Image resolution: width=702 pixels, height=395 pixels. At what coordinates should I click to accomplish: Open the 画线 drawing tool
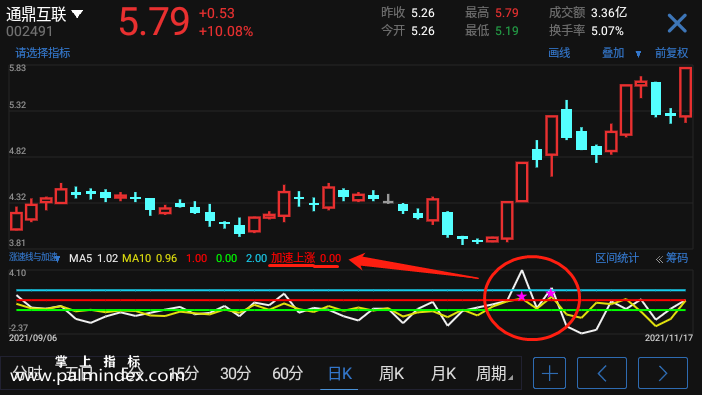pos(559,53)
